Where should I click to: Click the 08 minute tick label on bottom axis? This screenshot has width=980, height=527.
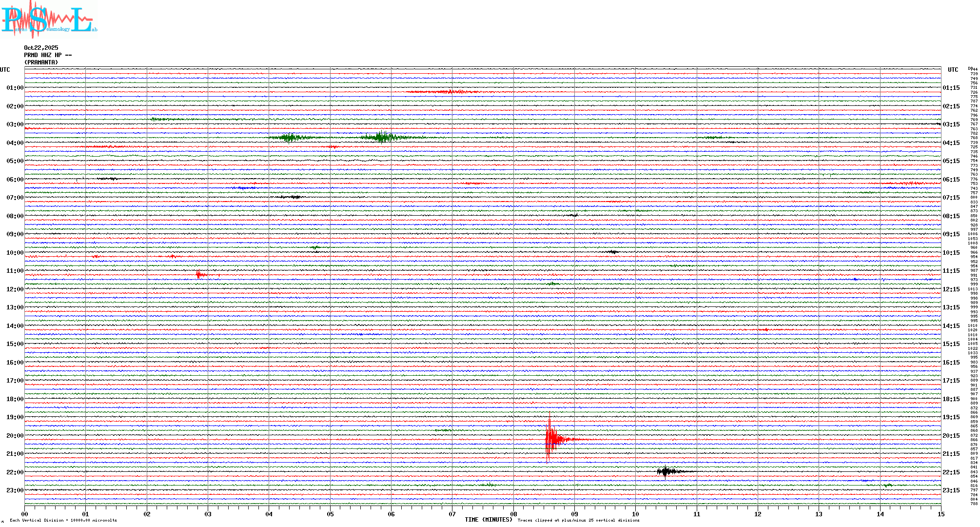click(x=513, y=514)
